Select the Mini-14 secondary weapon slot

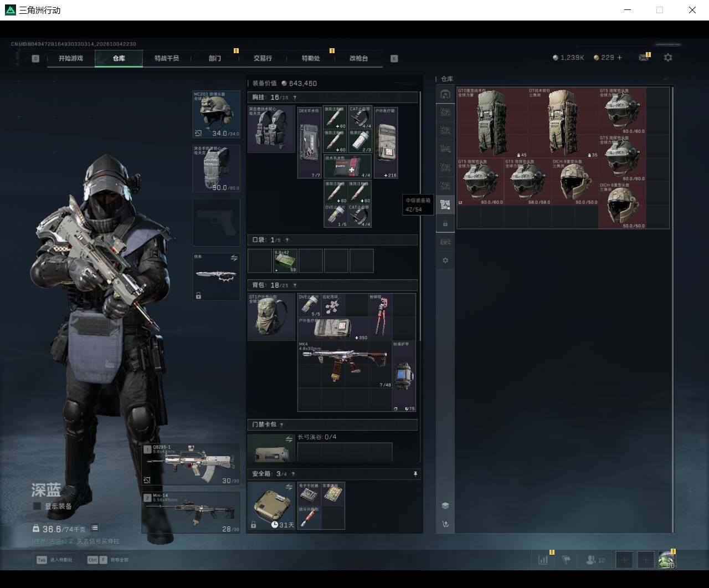click(191, 513)
